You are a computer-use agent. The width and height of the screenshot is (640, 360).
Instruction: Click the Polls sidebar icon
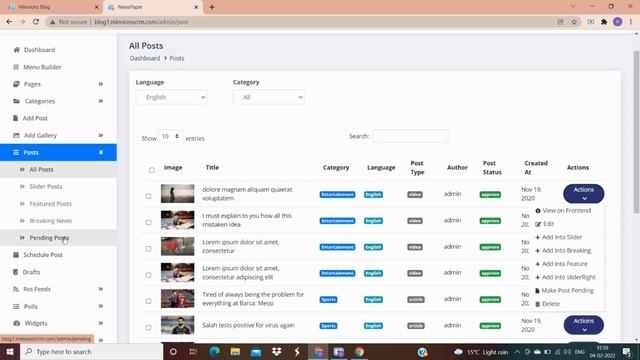click(x=16, y=306)
